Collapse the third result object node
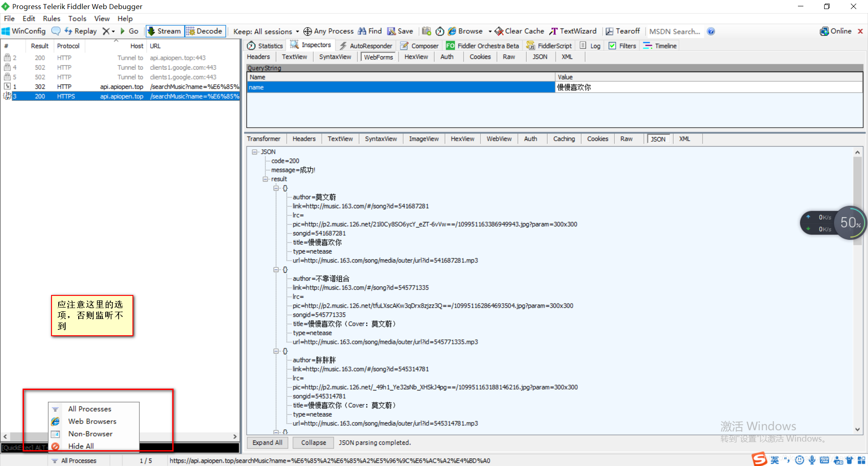This screenshot has height=466, width=868. 276,351
